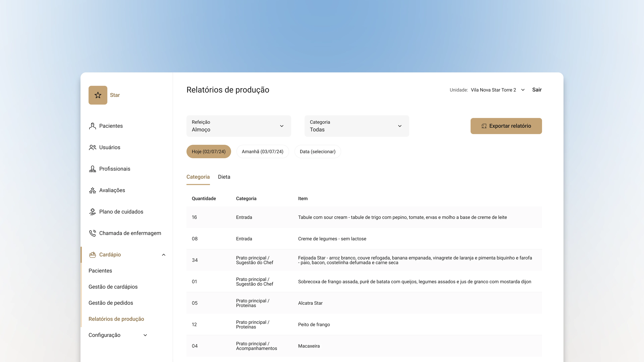Open Relatórios de produção in the sidebar
Viewport: 644px width, 362px height.
pyautogui.click(x=116, y=319)
